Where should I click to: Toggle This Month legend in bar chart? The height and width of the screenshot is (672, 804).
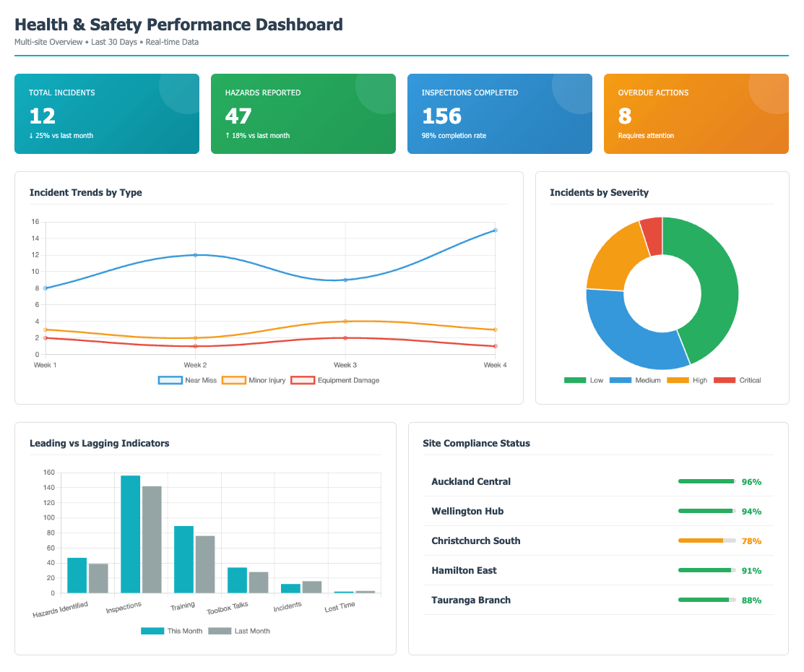pos(172,631)
